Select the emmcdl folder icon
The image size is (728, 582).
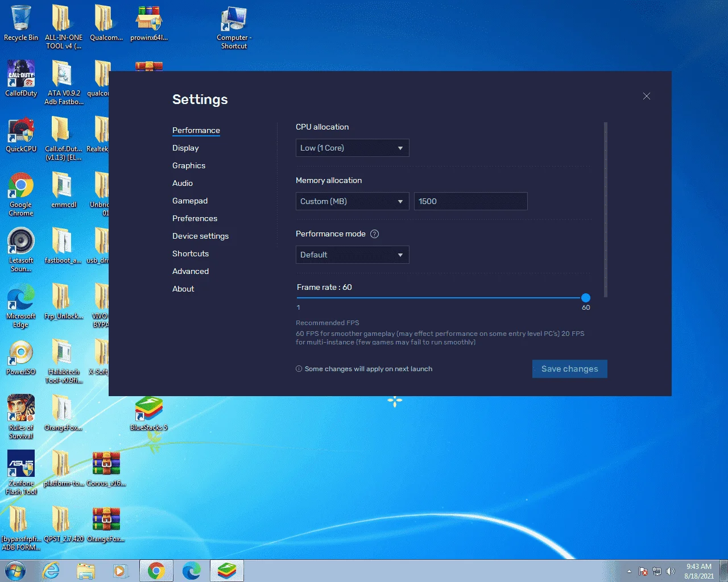click(x=63, y=190)
